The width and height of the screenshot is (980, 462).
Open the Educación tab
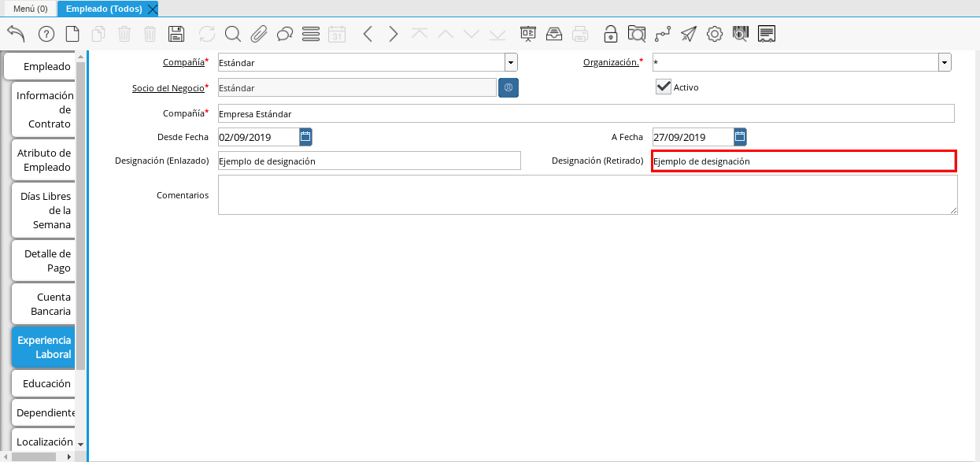(x=43, y=383)
